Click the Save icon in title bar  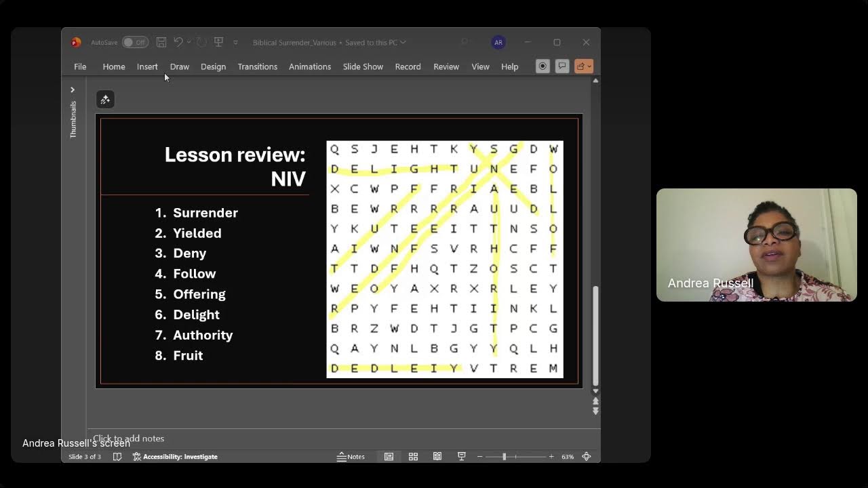coord(161,42)
